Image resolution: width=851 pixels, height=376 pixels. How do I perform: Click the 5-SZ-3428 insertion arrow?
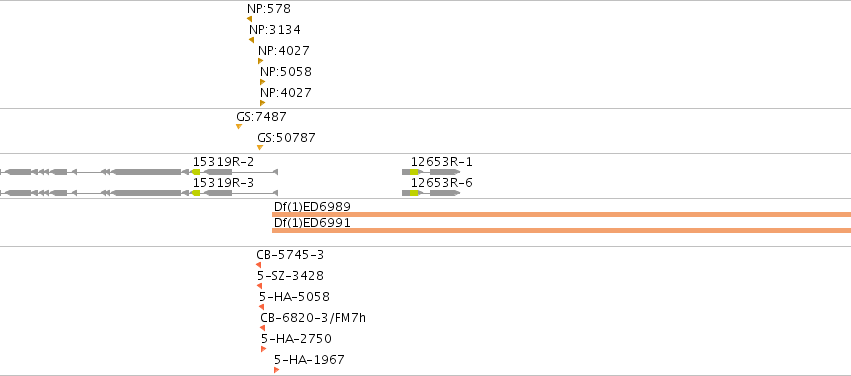(x=259, y=286)
